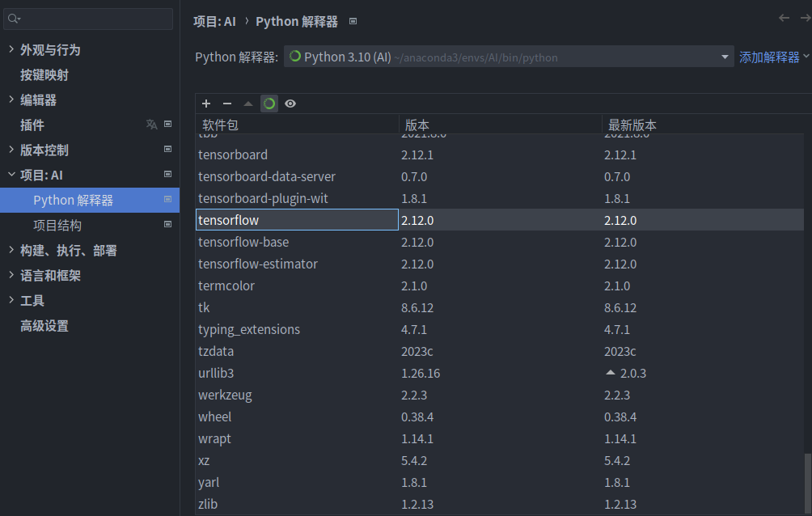Image resolution: width=812 pixels, height=516 pixels.
Task: Select the wrapt package row
Action: click(500, 438)
